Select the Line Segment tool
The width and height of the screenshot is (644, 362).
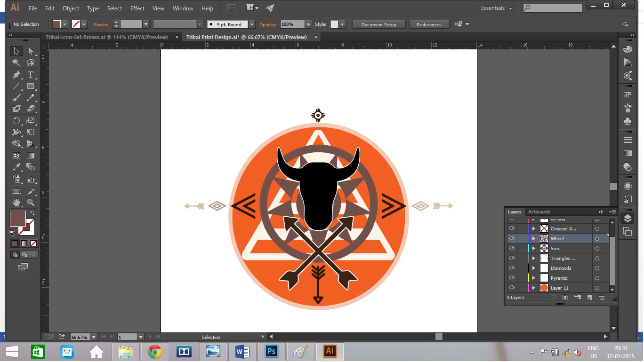click(16, 86)
